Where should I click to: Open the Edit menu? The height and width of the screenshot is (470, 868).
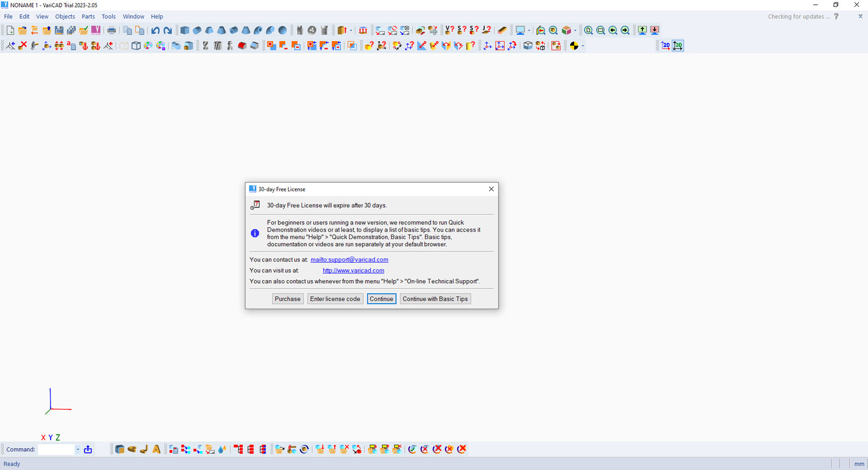tap(24, 16)
